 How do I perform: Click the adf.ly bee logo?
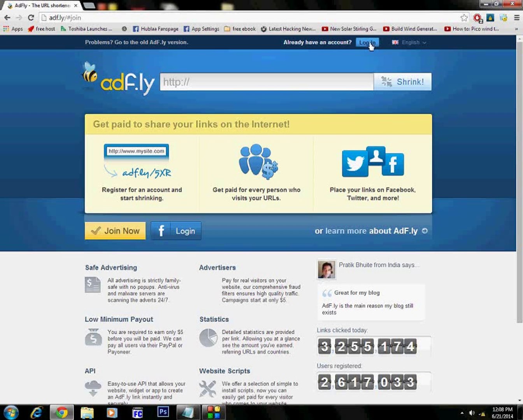point(119,79)
